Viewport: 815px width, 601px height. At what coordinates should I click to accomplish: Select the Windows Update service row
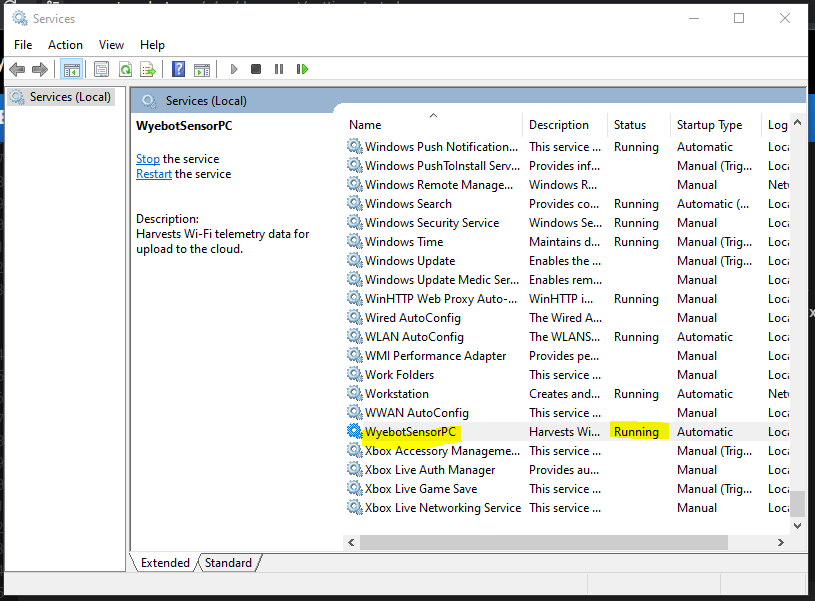point(410,261)
